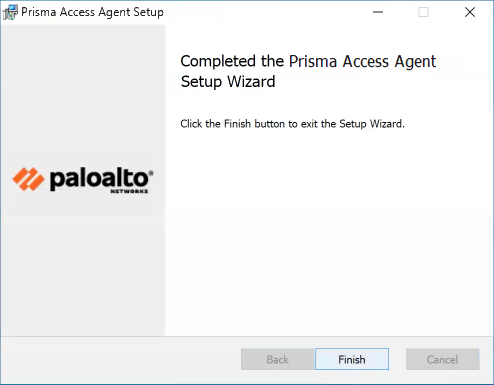Click the footer area left of Back
This screenshot has width=494, height=385.
120,359
